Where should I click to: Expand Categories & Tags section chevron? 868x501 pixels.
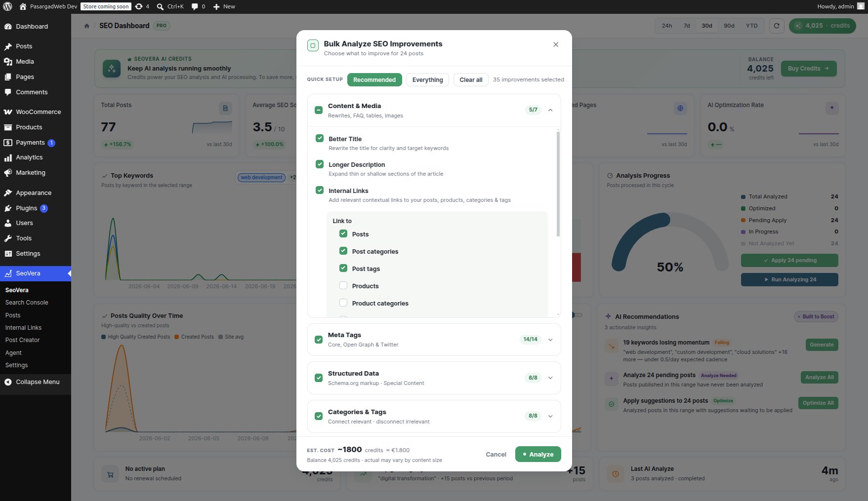550,416
